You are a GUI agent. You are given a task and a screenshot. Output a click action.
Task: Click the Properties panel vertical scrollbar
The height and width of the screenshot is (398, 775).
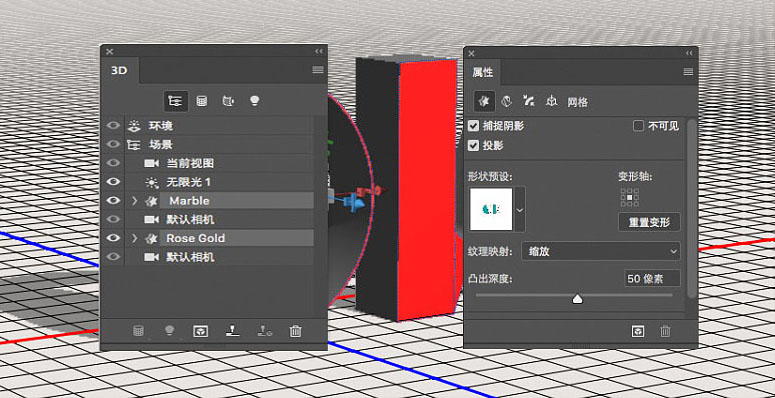691,208
